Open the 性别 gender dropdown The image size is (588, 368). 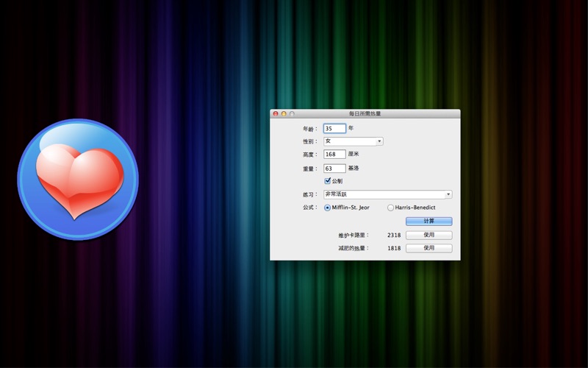coord(354,141)
